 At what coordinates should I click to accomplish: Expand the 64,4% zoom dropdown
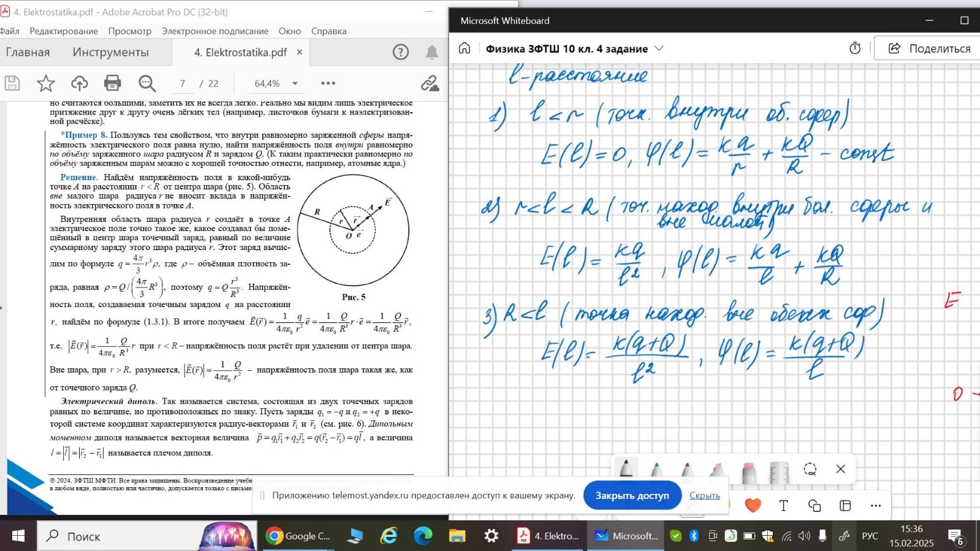(295, 83)
